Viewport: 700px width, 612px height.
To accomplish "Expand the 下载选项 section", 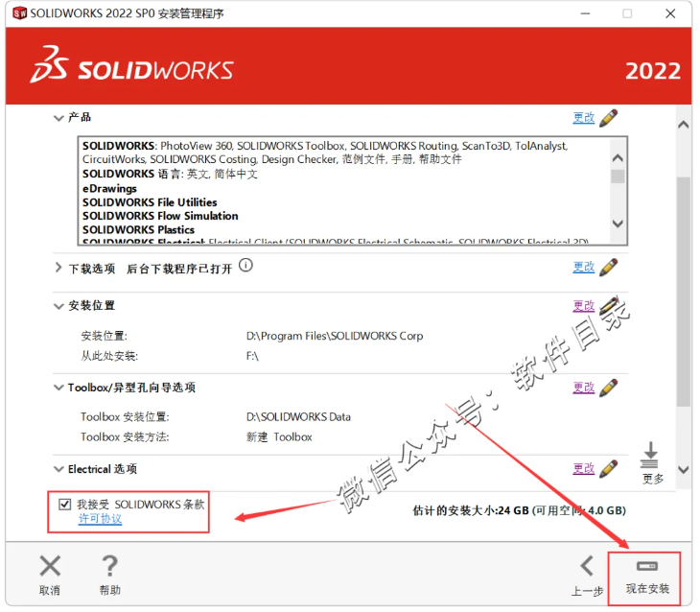I will pyautogui.click(x=58, y=268).
